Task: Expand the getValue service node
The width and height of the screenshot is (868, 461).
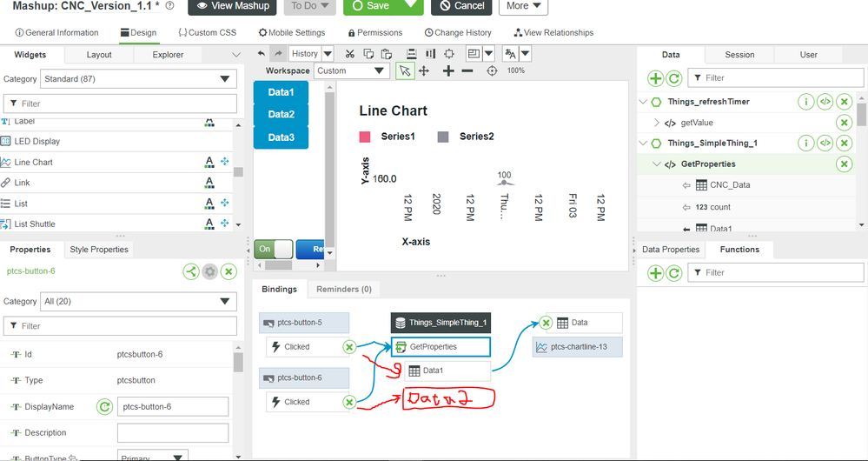Action: (657, 123)
